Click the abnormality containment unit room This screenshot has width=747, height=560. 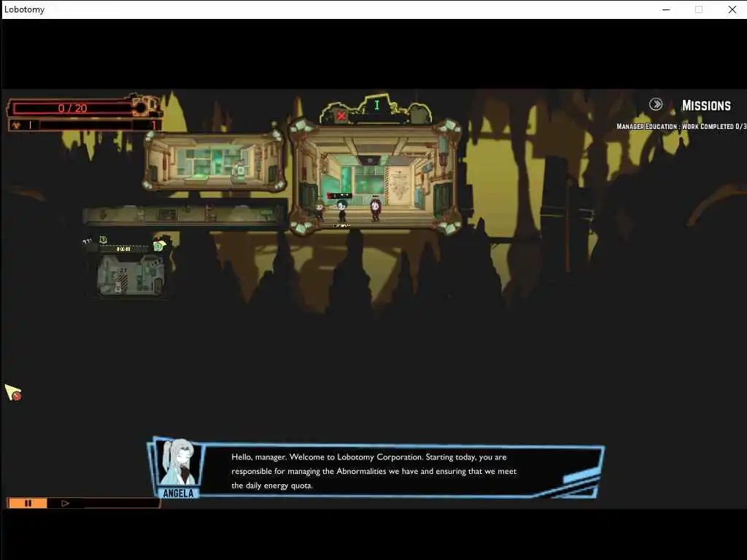pos(131,275)
